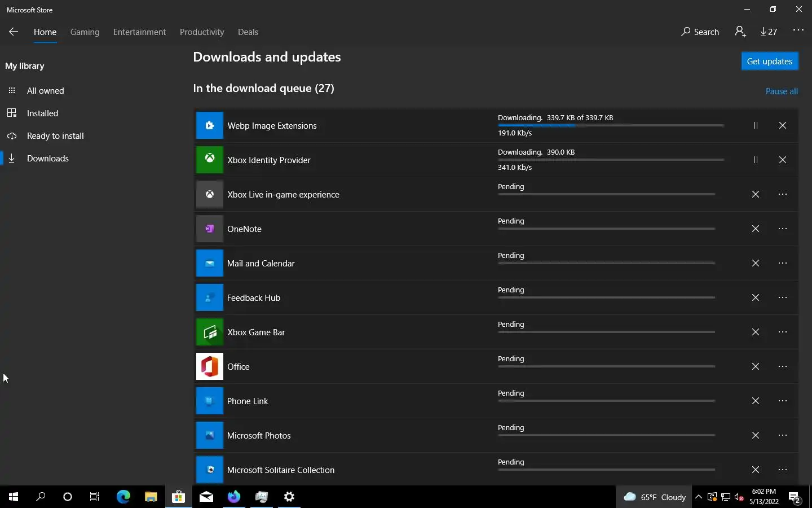The image size is (812, 508).
Task: Open more options for Mail and Calendar
Action: coord(783,263)
